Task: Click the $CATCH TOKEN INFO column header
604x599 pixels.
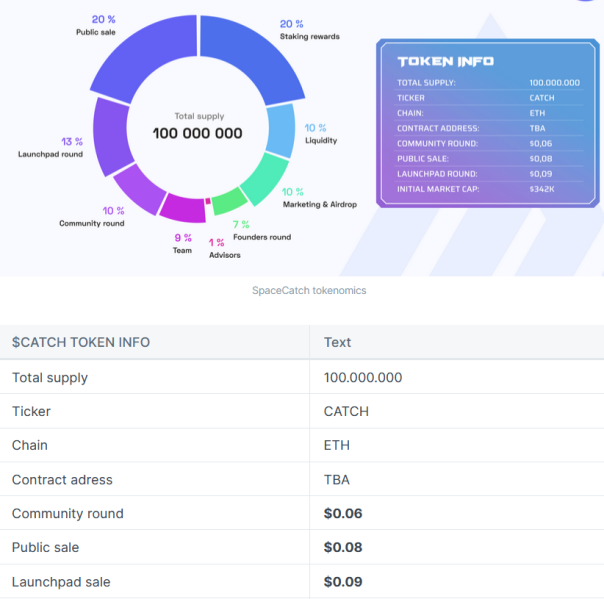Action: coord(81,342)
